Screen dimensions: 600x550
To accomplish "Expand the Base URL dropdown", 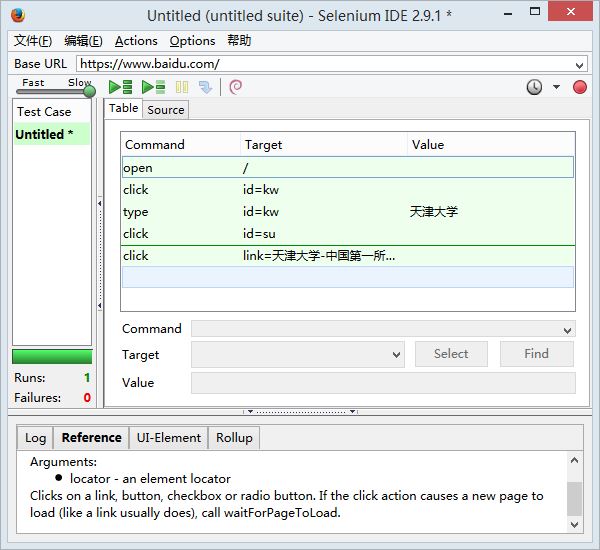I will 579,65.
